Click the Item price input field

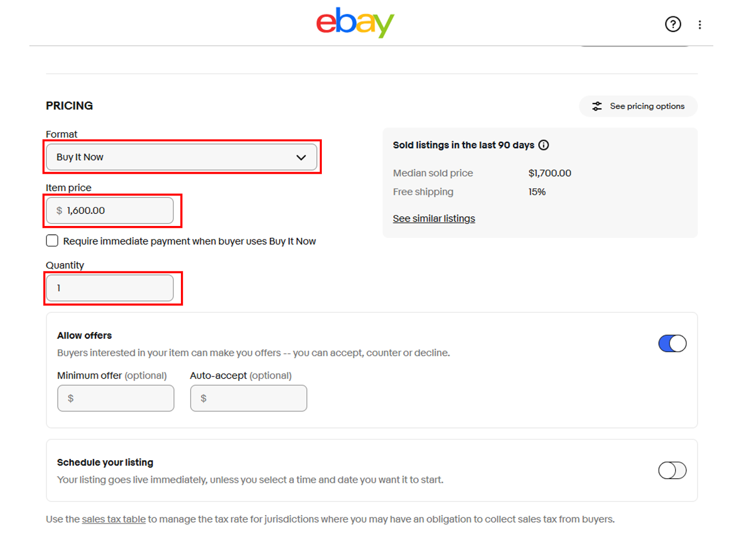[x=110, y=210]
